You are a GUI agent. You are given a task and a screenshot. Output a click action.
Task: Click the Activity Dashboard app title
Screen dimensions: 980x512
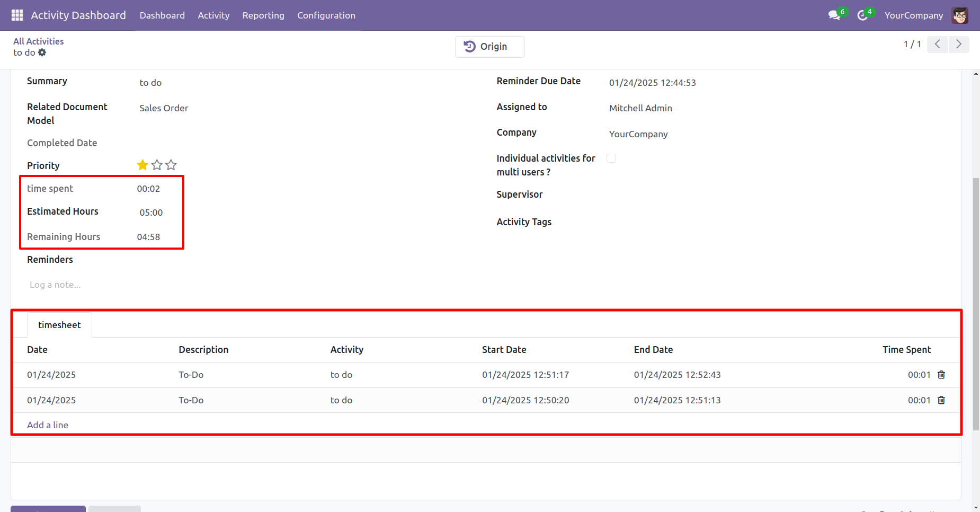[x=78, y=15]
